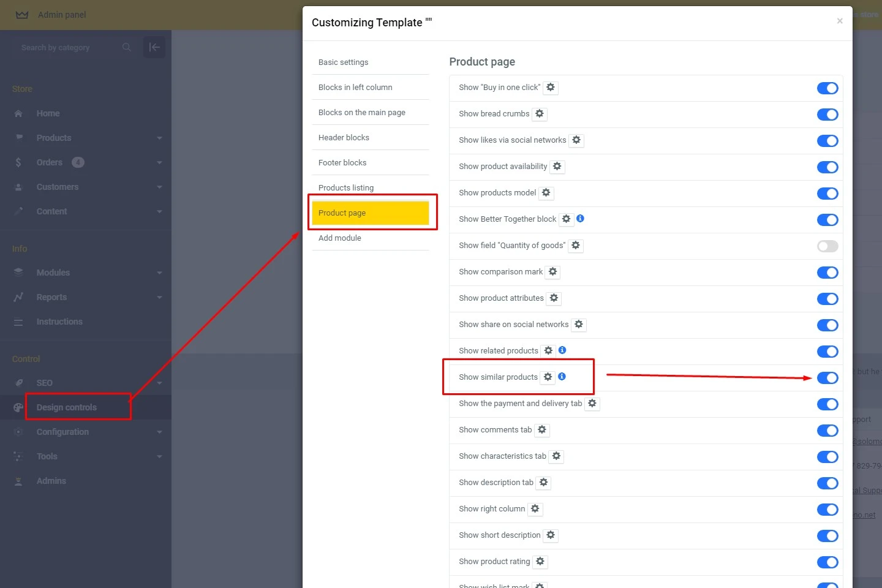The width and height of the screenshot is (882, 588).
Task: Disable Show product rating
Action: [827, 562]
